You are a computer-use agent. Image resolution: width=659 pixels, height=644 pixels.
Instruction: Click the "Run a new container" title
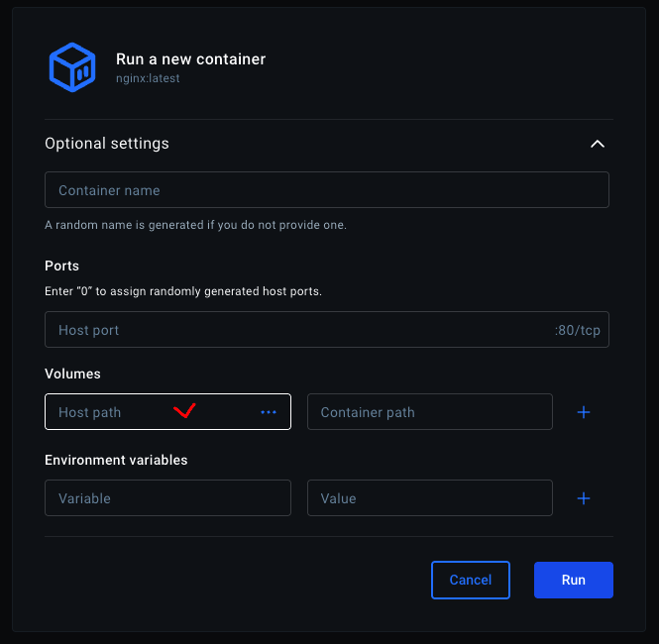coord(190,59)
